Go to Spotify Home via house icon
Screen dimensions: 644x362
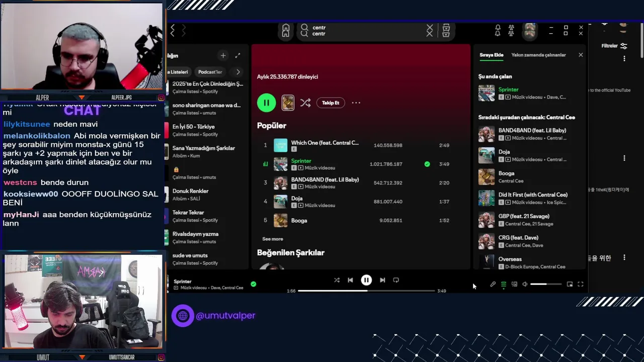286,31
